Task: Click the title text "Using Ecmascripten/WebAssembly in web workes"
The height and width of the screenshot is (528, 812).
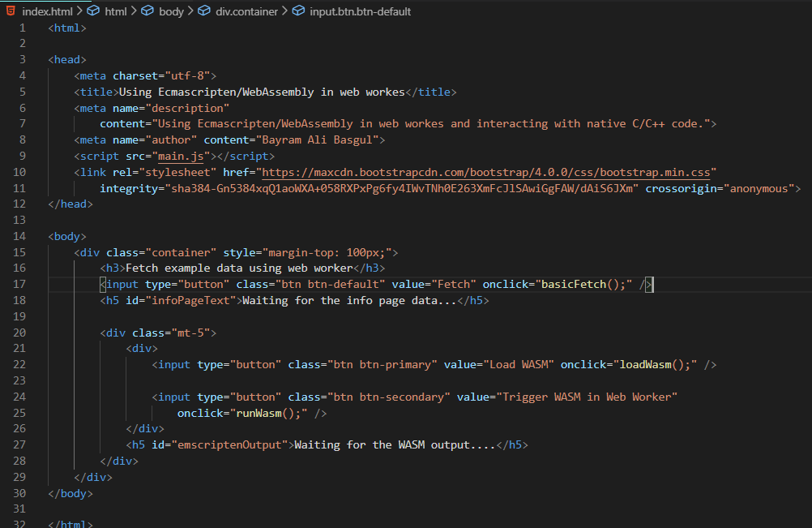Action: point(262,92)
